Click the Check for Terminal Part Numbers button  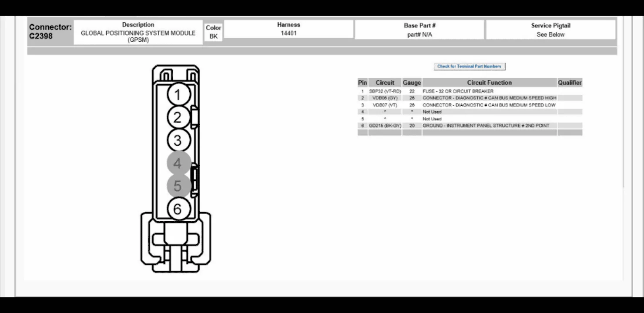coord(470,67)
